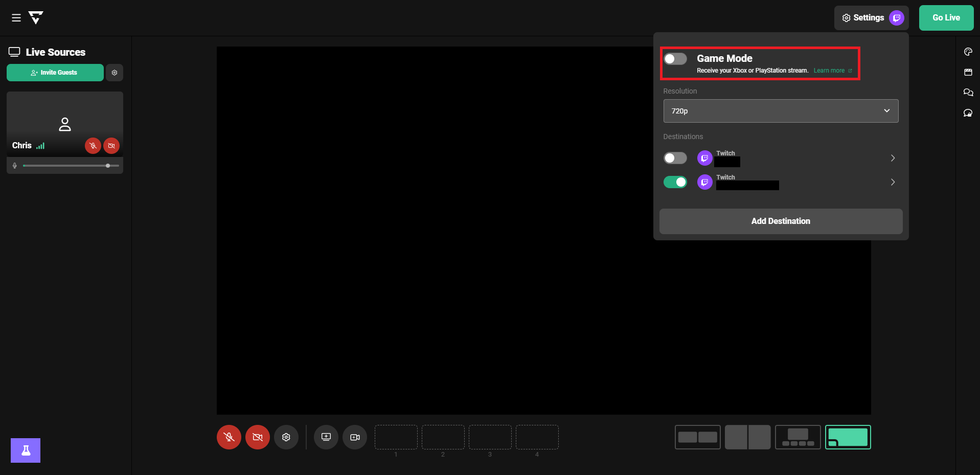The image size is (980, 475).
Task: Click the Chris name label
Action: (22, 146)
